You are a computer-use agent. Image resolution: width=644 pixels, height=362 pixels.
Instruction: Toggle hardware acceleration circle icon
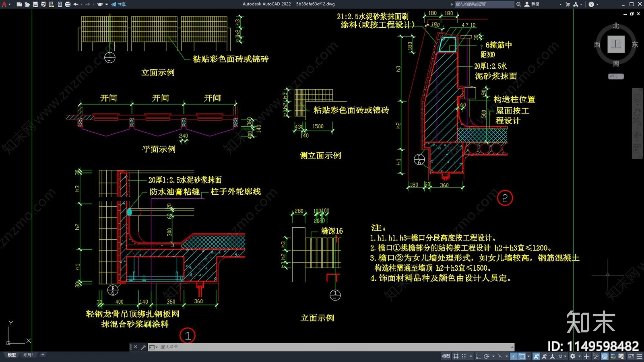605,356
